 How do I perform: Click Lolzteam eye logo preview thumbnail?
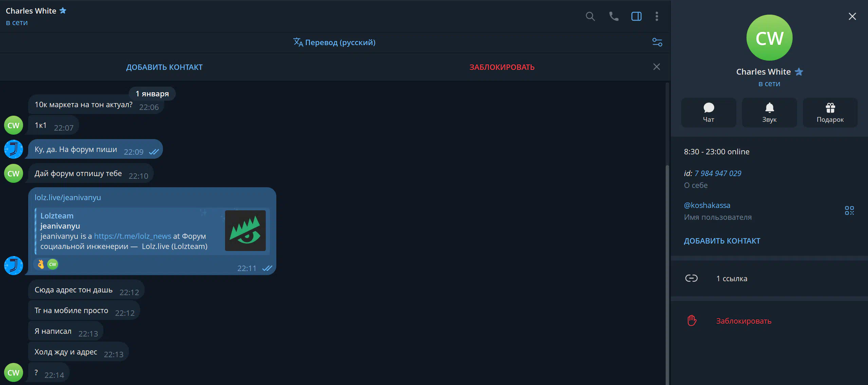click(245, 231)
